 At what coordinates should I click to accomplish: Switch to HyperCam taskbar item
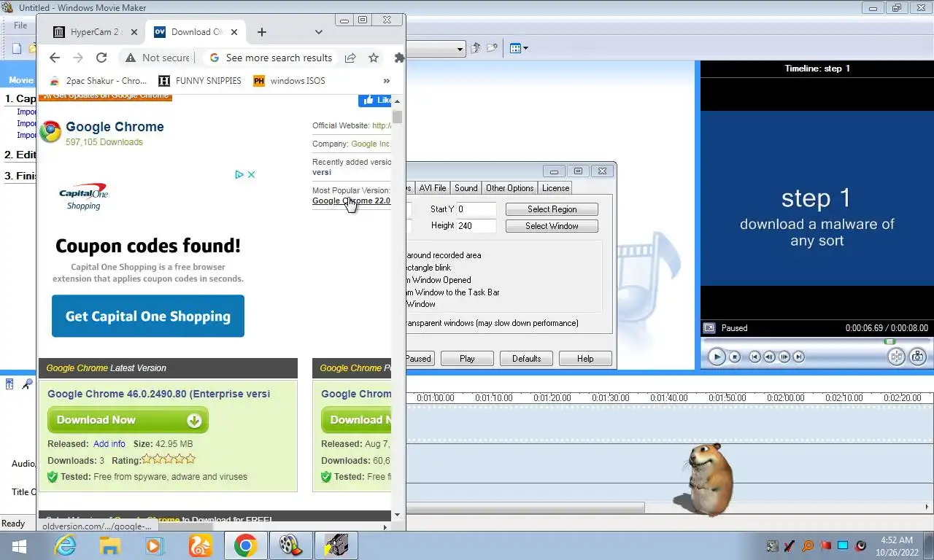pos(336,545)
